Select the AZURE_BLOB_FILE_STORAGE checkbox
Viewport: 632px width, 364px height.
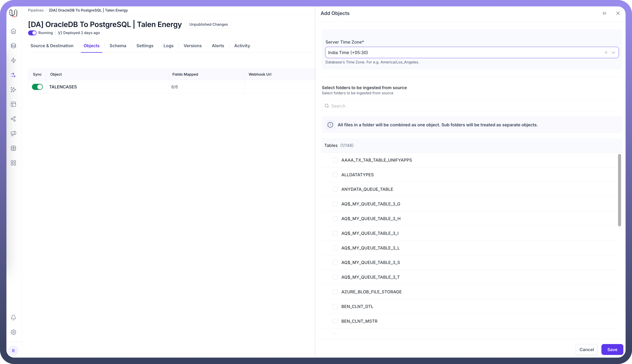[335, 292]
